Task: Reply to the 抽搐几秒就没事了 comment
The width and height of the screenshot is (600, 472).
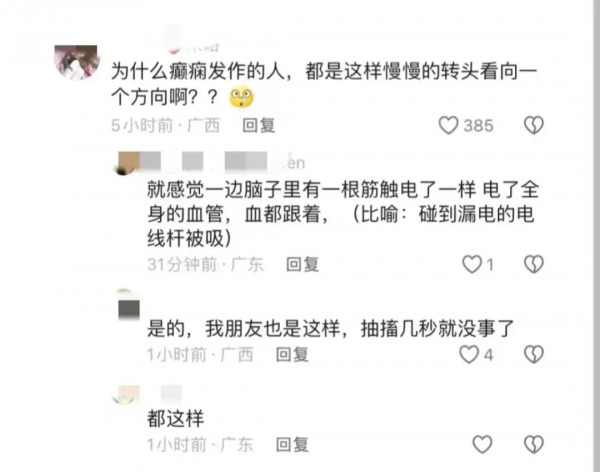Action: [292, 354]
